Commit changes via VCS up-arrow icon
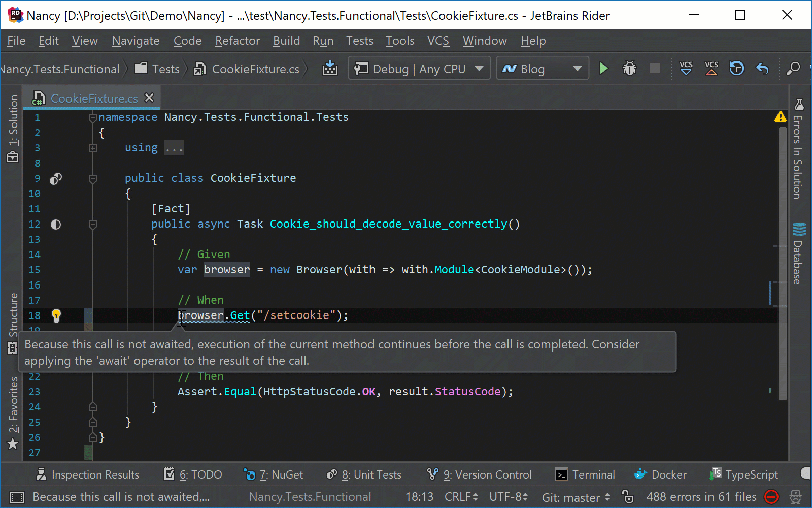The width and height of the screenshot is (812, 508). 712,69
